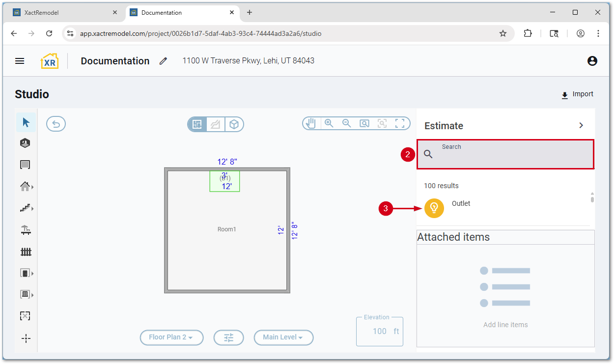The width and height of the screenshot is (614, 364).
Task: Open the Floor Plan 2 dropdown
Action: pos(171,337)
